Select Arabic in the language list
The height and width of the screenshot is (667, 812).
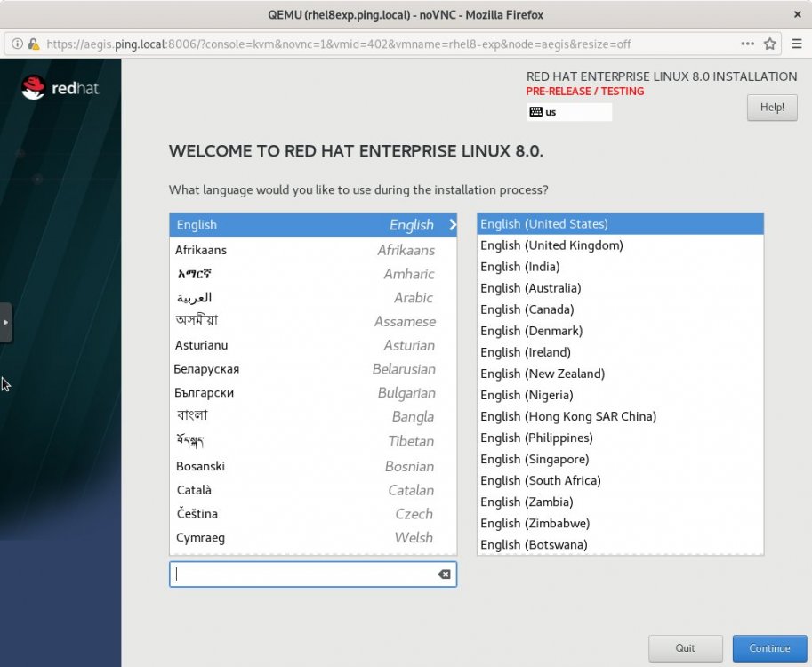pos(313,297)
